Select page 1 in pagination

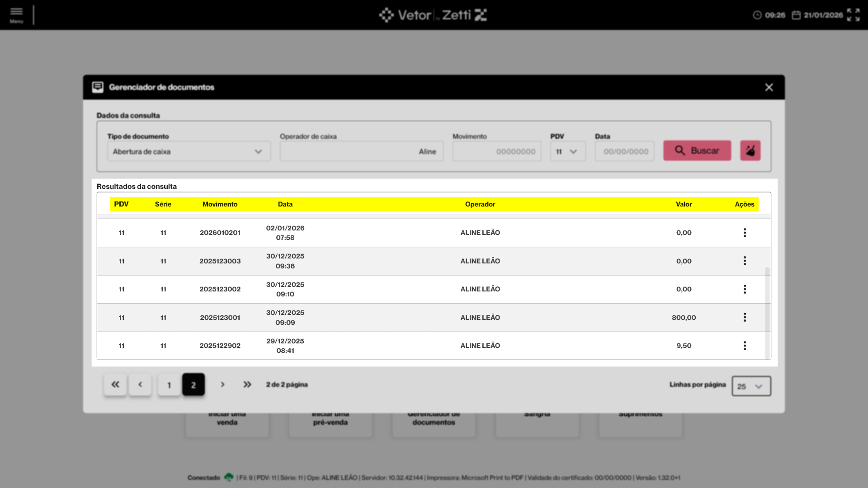pos(169,385)
